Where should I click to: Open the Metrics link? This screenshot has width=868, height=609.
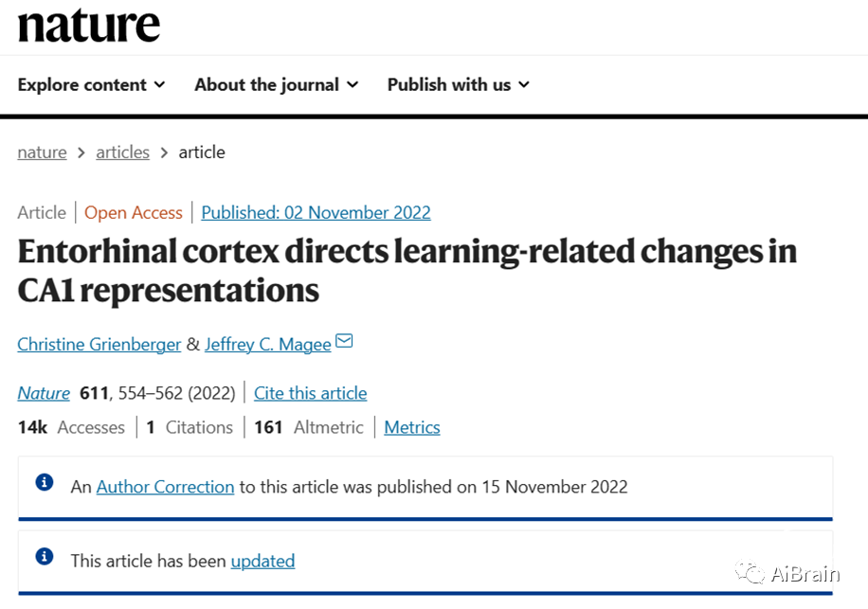point(412,427)
